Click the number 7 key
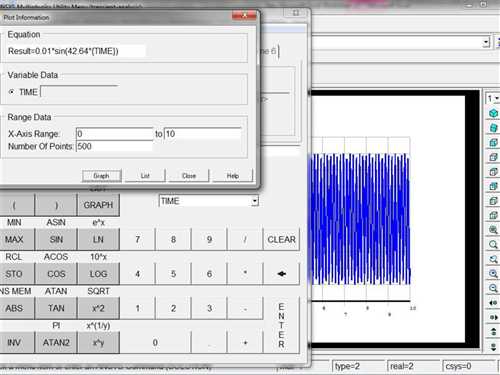Image resolution: width=500 pixels, height=375 pixels. tap(138, 240)
